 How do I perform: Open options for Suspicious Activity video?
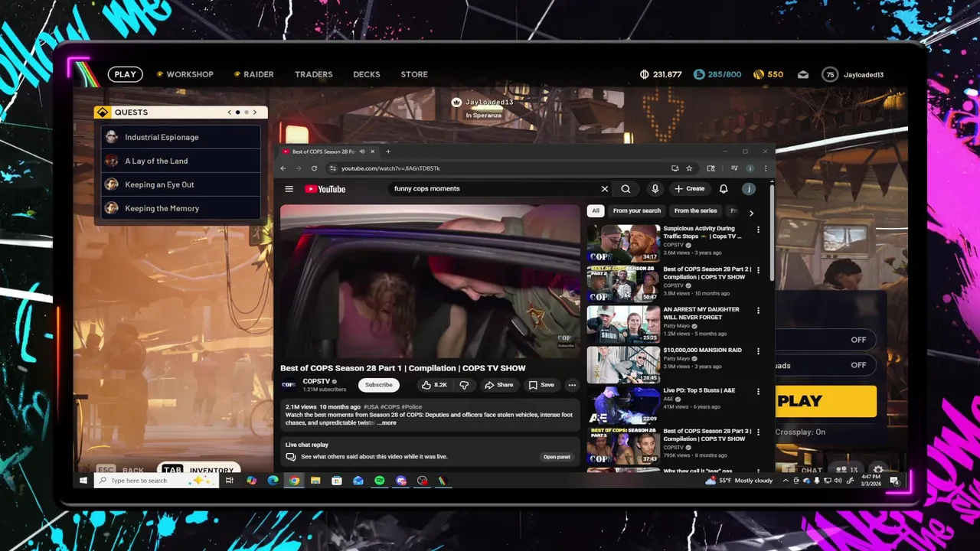[759, 230]
